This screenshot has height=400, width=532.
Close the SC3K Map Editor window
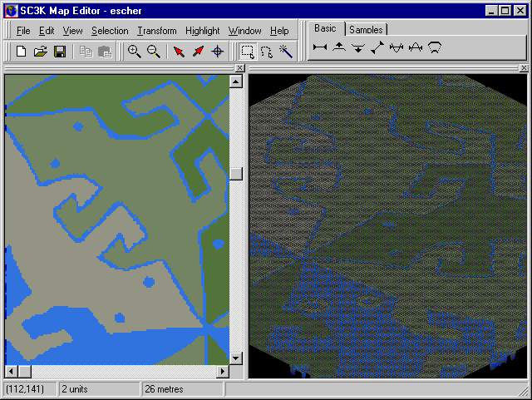(x=520, y=11)
